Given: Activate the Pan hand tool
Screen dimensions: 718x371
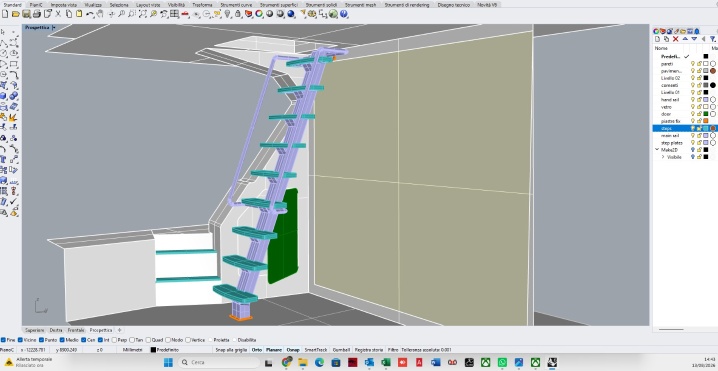Looking at the screenshot, I should pyautogui.click(x=100, y=14).
